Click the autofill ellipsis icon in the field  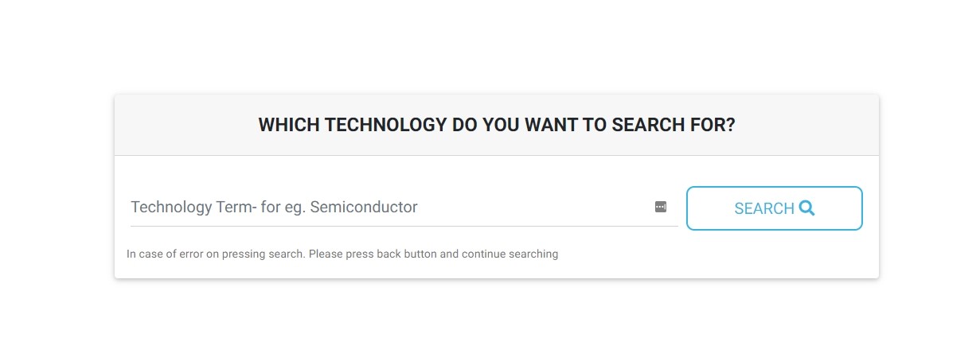661,207
